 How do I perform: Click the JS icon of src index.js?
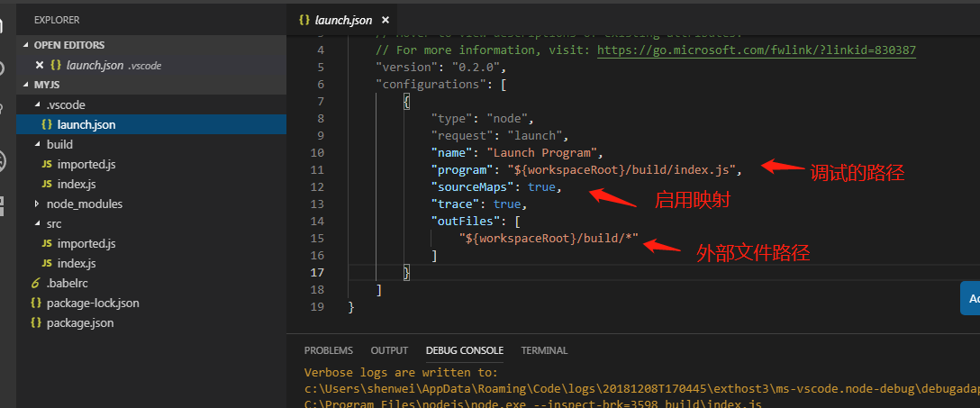(x=46, y=263)
